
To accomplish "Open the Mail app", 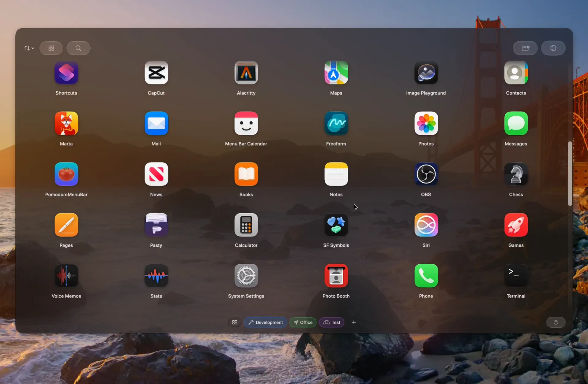I will pyautogui.click(x=156, y=124).
